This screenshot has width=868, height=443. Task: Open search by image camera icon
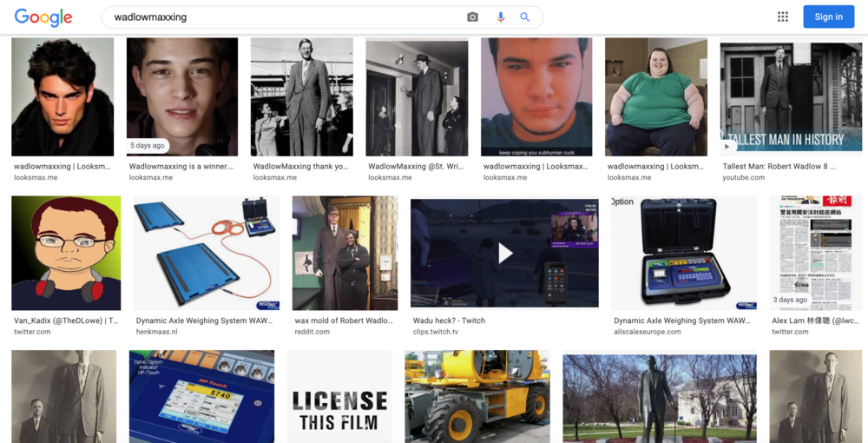[472, 17]
